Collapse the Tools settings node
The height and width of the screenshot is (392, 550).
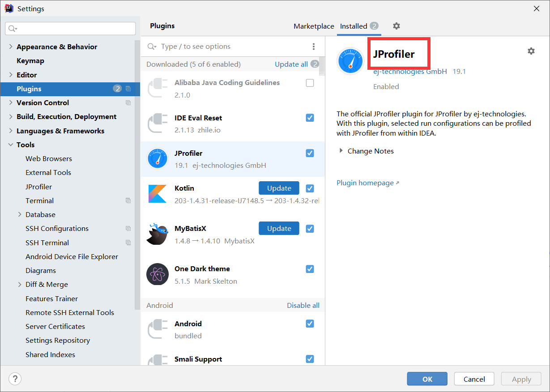point(11,145)
